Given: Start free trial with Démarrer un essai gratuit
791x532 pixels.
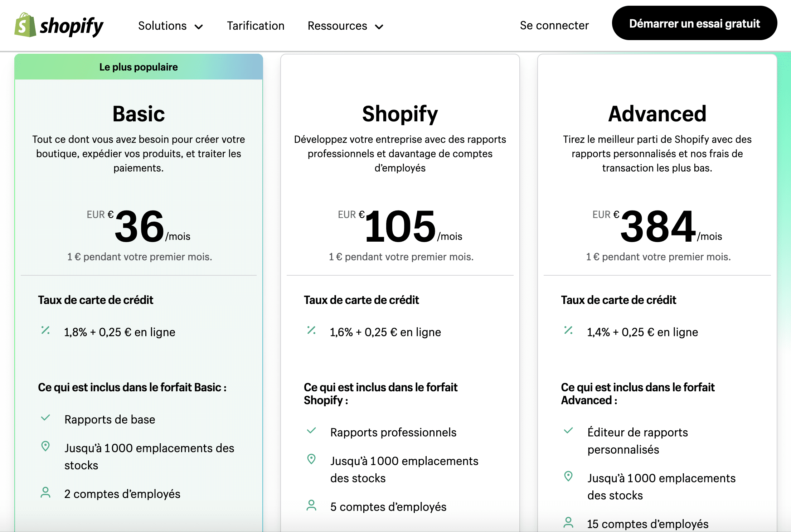Looking at the screenshot, I should click(x=694, y=23).
